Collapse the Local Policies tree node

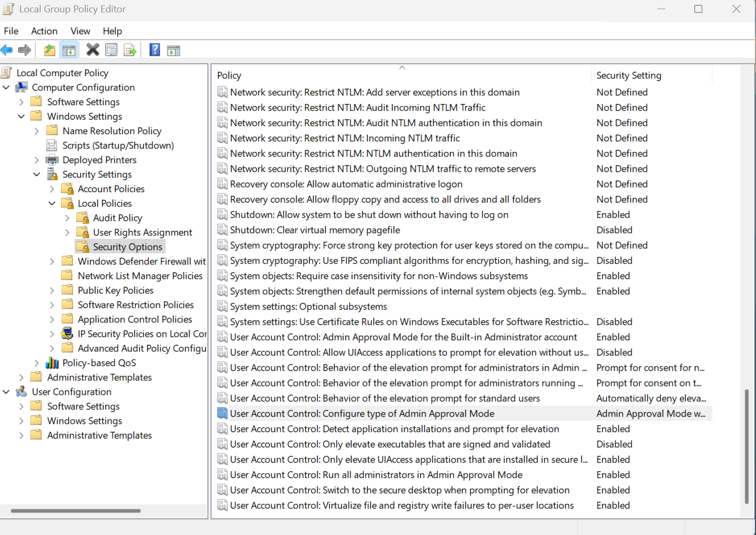tap(52, 203)
